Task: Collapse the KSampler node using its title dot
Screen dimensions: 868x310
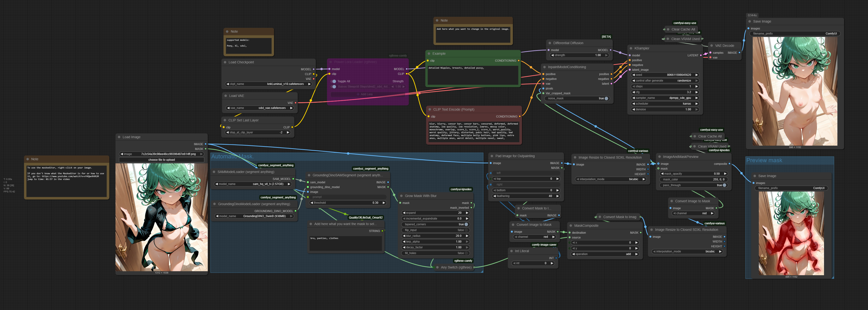Action: click(x=631, y=48)
